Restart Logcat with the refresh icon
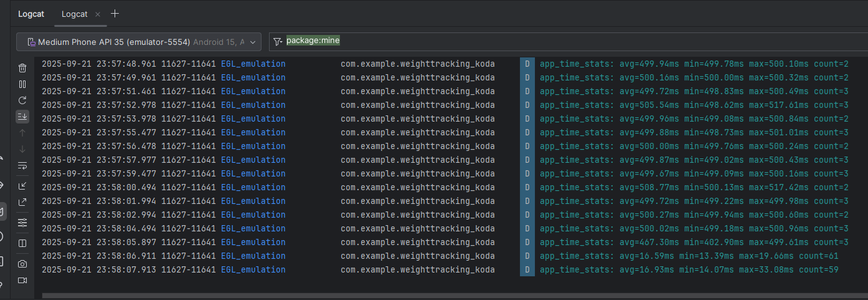868x300 pixels. (22, 100)
